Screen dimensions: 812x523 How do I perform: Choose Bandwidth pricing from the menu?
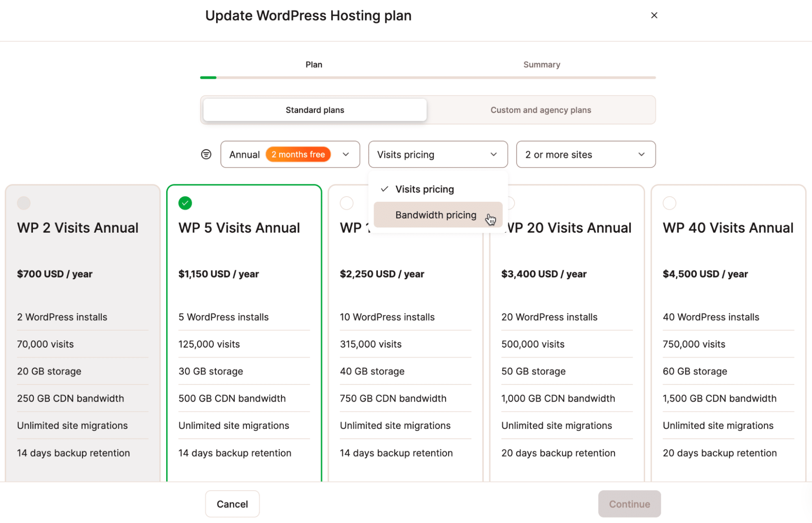point(435,215)
